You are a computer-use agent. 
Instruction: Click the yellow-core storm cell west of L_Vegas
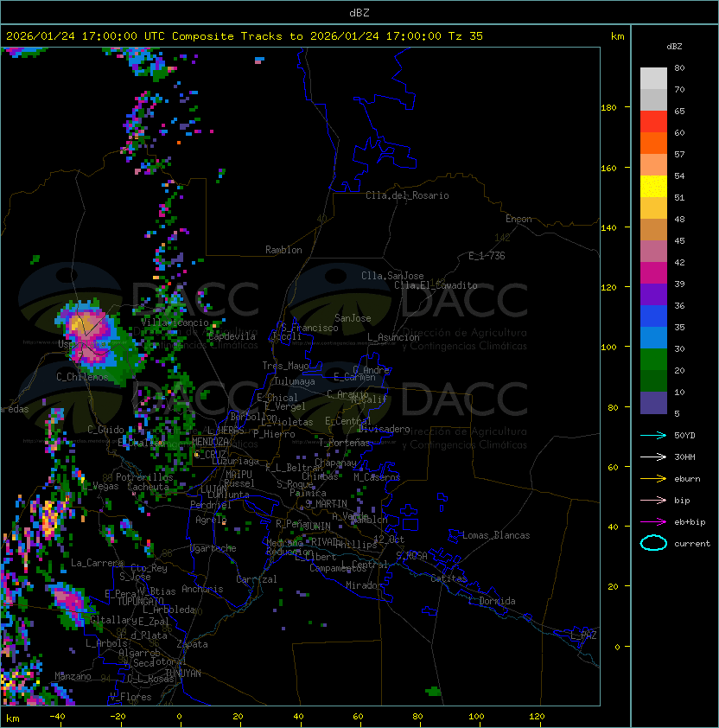point(48,519)
